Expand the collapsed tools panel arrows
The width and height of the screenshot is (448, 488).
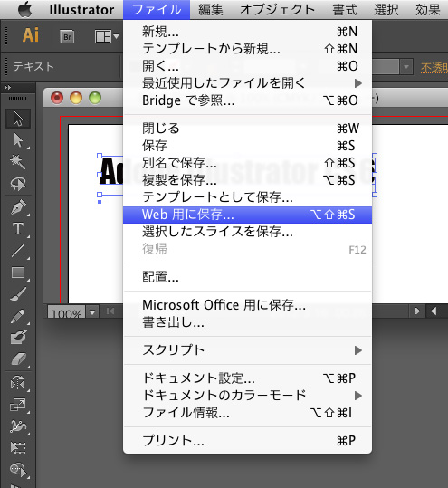(7, 88)
